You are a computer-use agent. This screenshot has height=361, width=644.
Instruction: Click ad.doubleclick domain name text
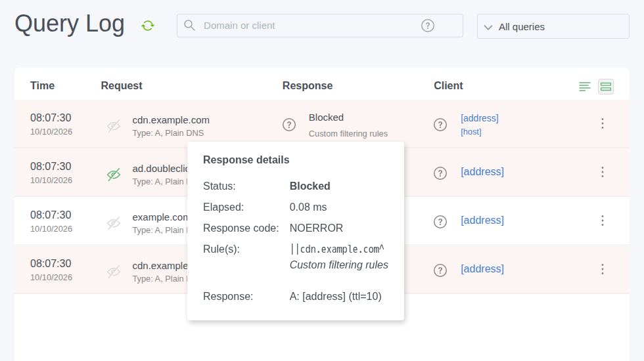[x=160, y=169]
